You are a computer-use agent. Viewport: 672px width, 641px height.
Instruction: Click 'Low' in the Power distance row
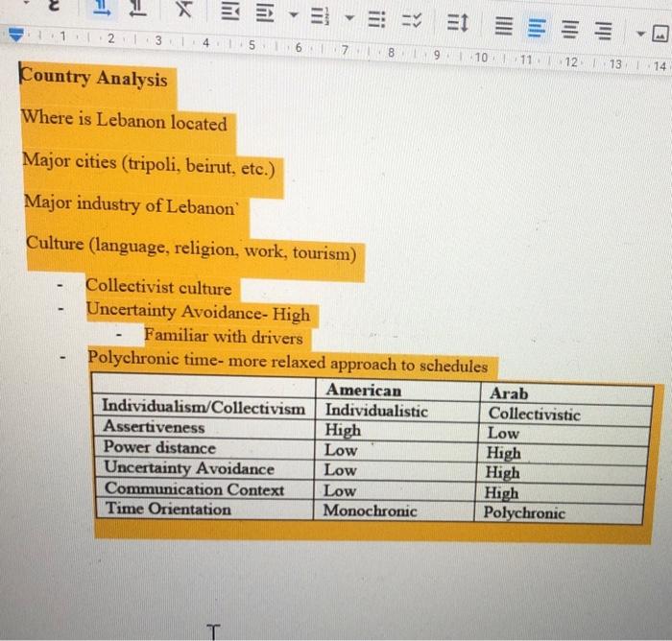[x=341, y=450]
